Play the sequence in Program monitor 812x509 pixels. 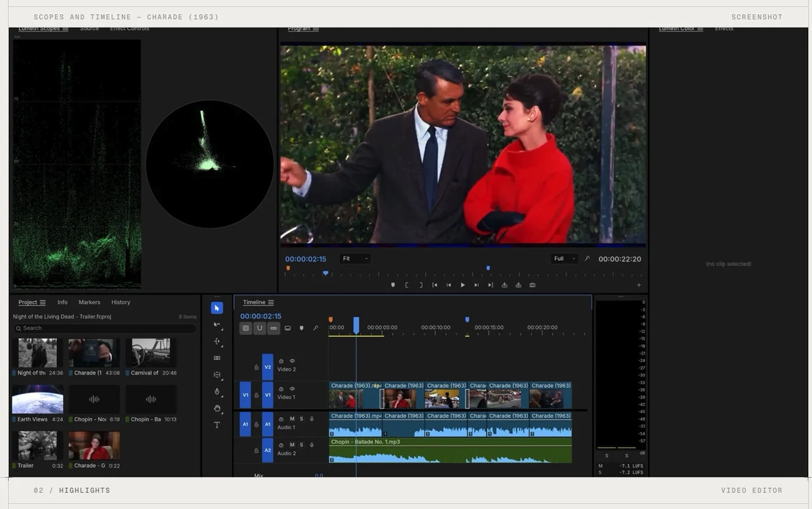pyautogui.click(x=462, y=285)
